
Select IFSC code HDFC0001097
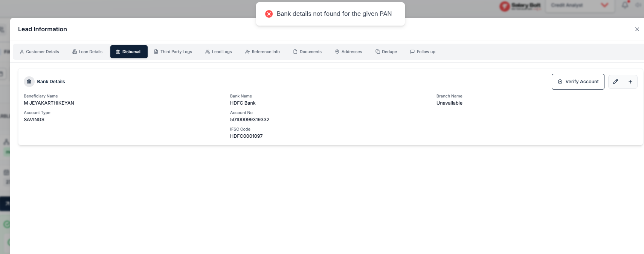tap(246, 136)
